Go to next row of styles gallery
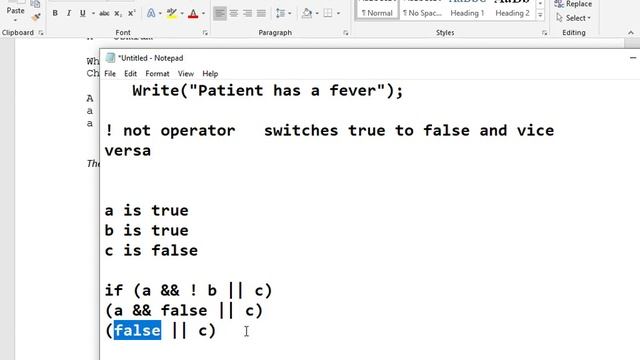 (x=540, y=4)
